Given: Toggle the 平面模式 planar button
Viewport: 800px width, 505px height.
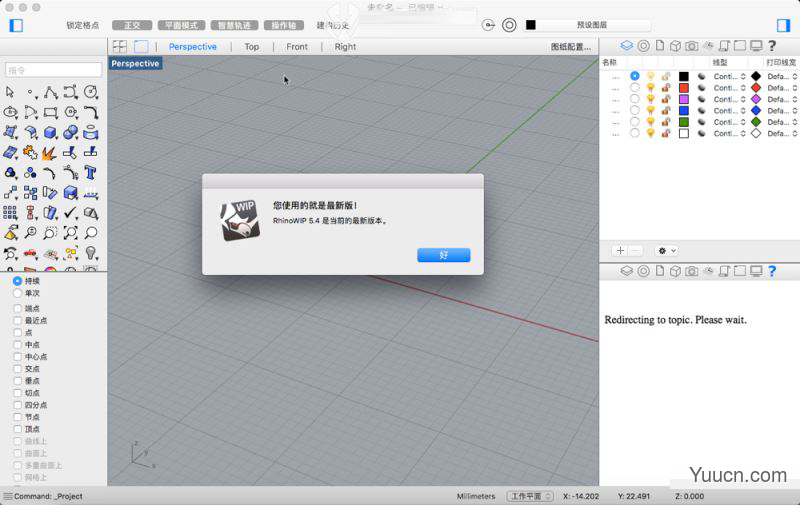Looking at the screenshot, I should (x=182, y=25).
